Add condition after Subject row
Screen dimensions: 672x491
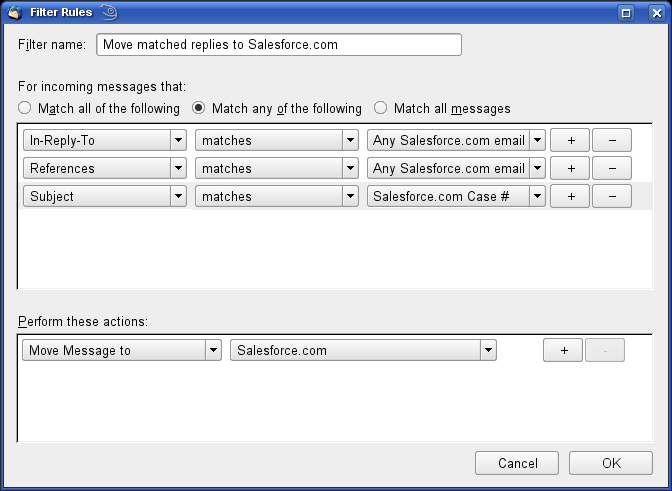570,196
